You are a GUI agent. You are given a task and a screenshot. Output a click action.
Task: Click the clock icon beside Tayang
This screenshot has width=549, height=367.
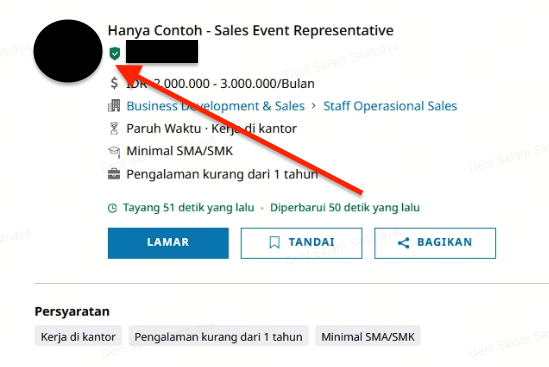tap(112, 208)
